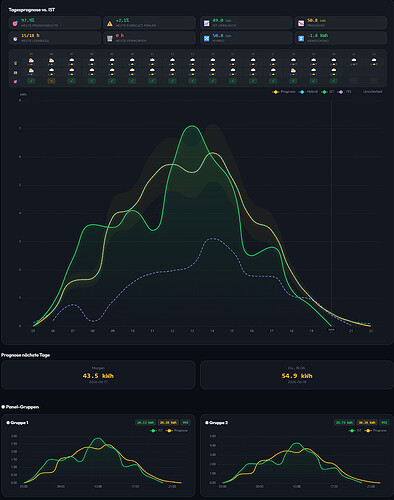This screenshot has width=394, height=500.
Task: Click the middle row icon left of the weather strip
Action: coord(15,72)
